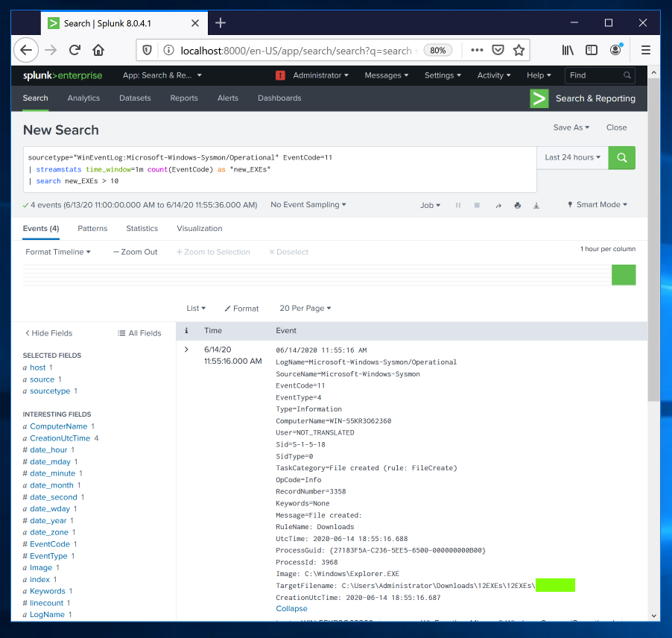Click the Close link
The image size is (672, 638).
[x=616, y=127]
